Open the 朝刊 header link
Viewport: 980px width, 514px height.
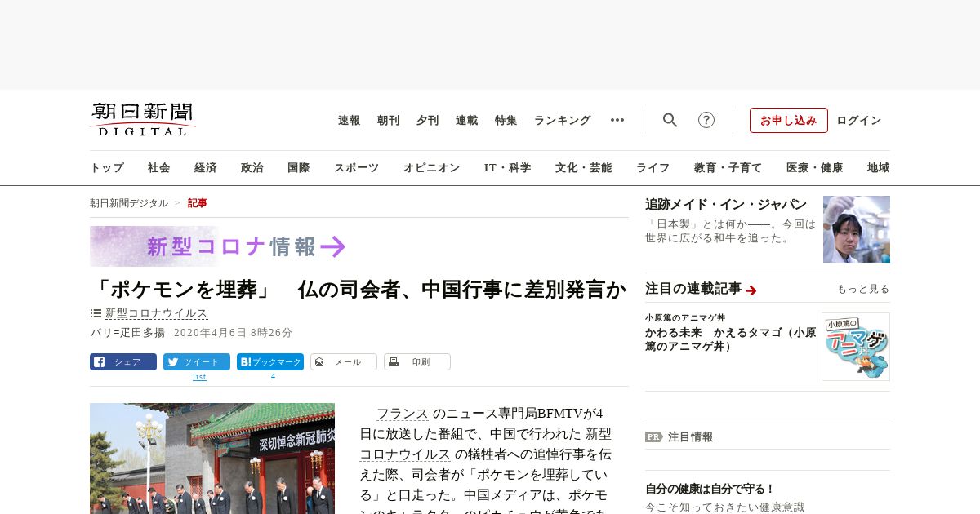(x=389, y=120)
